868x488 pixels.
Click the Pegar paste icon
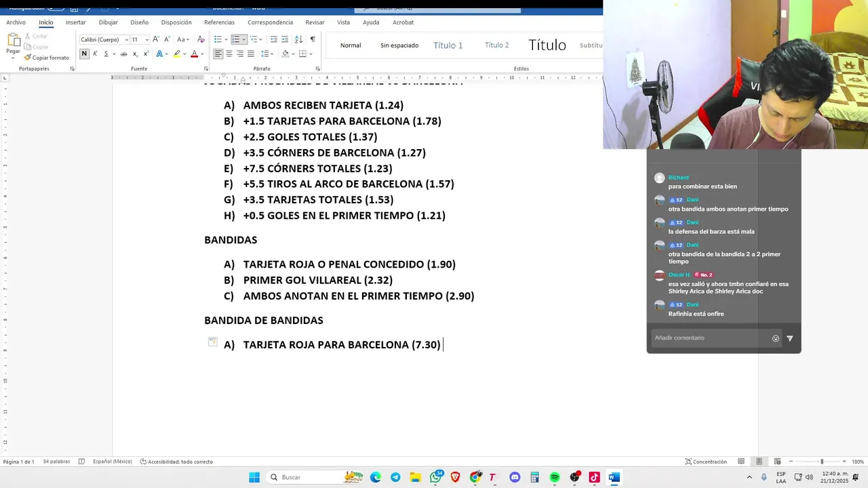13,41
